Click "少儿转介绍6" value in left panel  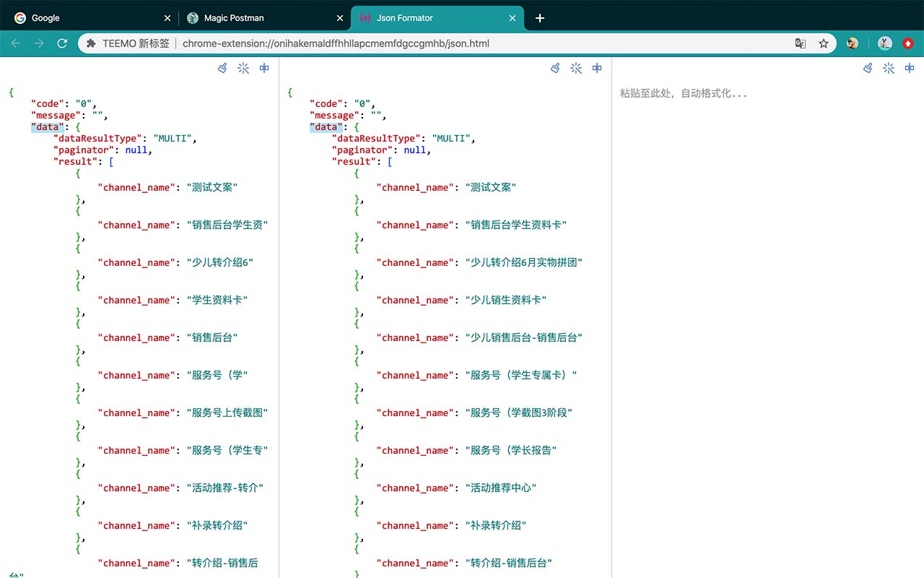220,263
